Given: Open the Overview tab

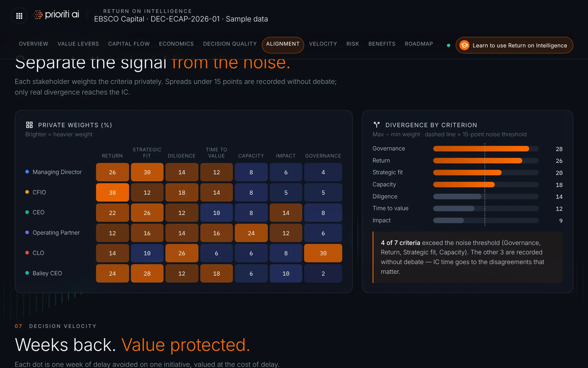Looking at the screenshot, I should [34, 44].
